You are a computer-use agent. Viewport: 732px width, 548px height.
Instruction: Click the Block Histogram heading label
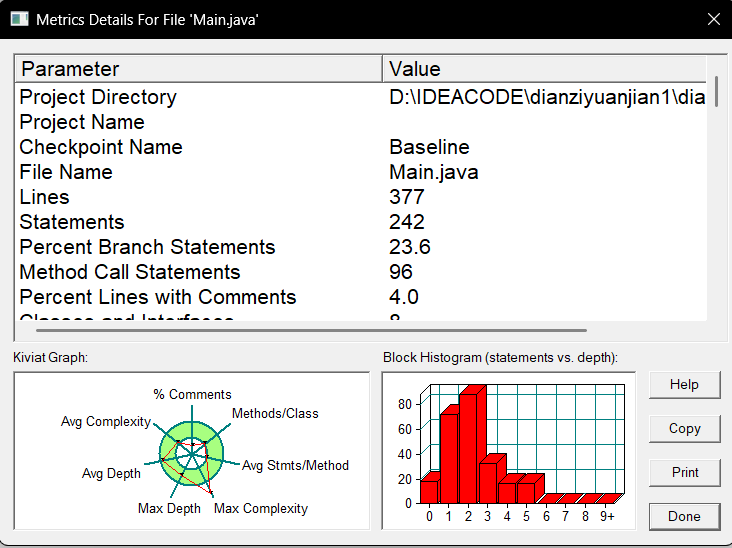500,358
